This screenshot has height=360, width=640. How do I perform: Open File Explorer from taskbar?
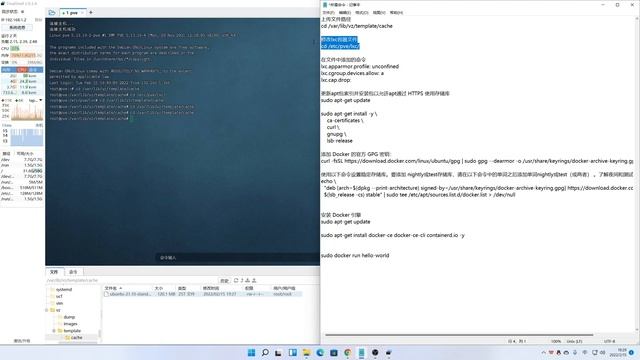[306, 352]
